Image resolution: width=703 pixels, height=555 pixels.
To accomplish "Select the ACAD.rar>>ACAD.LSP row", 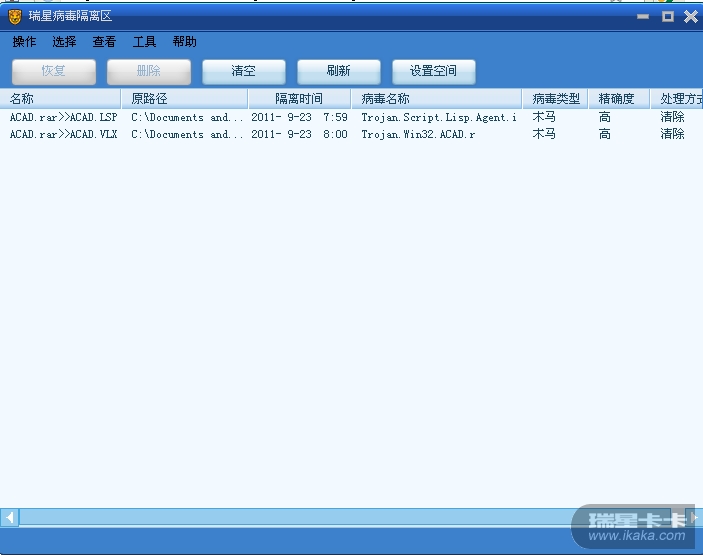I will 352,117.
